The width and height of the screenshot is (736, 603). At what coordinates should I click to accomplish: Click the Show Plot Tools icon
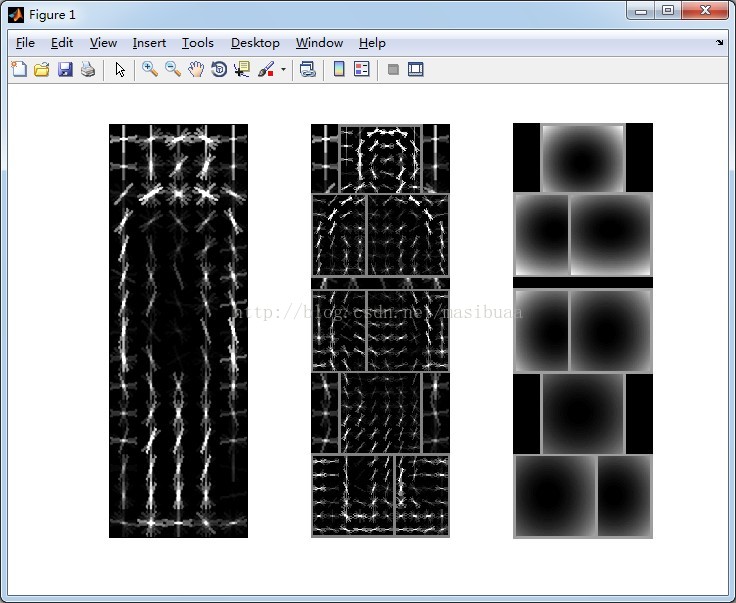[416, 69]
